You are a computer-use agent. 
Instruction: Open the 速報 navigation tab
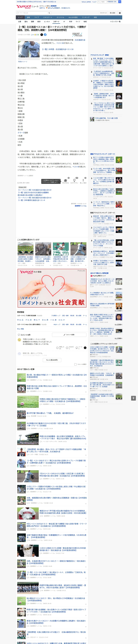pyautogui.click(x=28, y=17)
